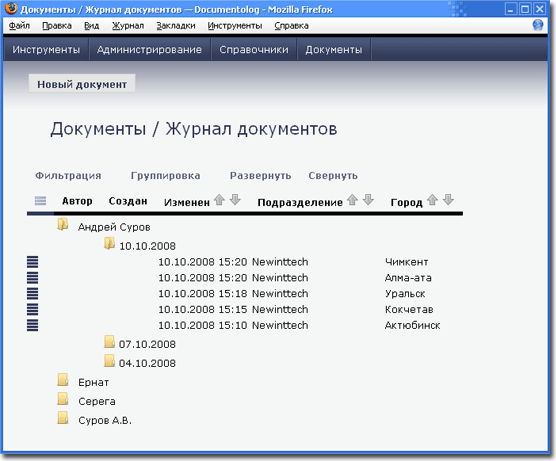The width and height of the screenshot is (556, 461).
Task: Expand the 07.10.2008 date folder
Action: pos(110,342)
